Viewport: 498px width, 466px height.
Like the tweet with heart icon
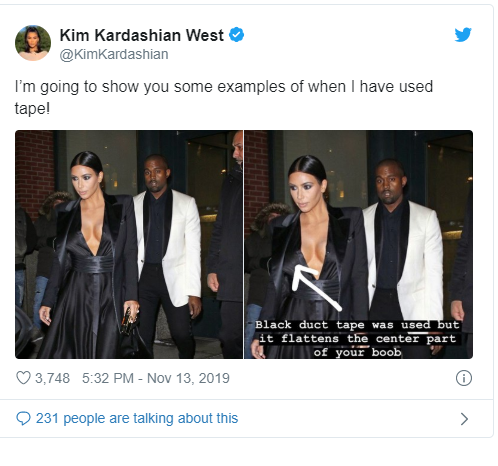23,378
